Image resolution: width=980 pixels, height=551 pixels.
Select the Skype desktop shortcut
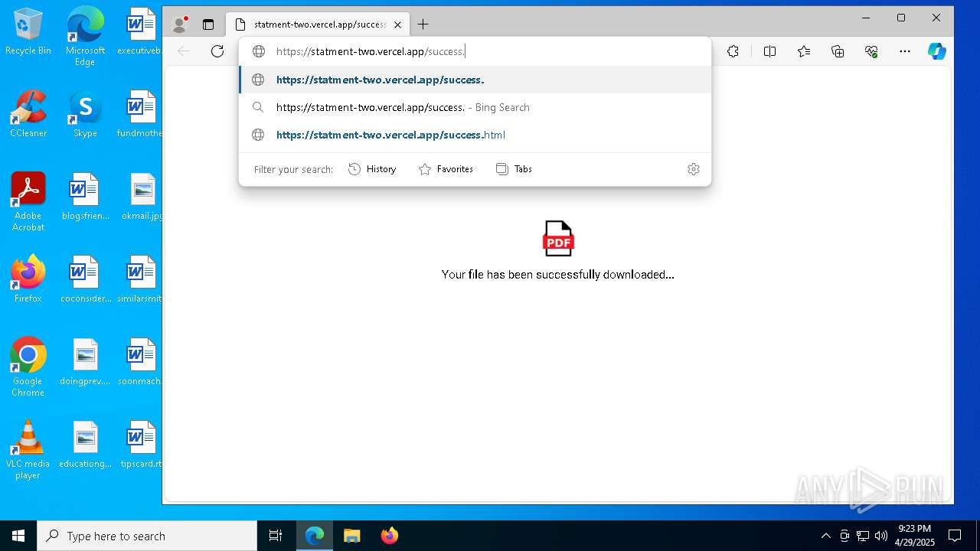[85, 115]
